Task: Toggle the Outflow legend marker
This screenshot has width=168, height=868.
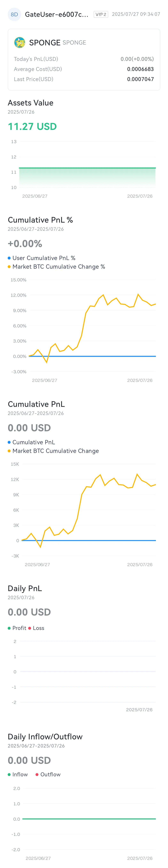Action: coord(37,774)
